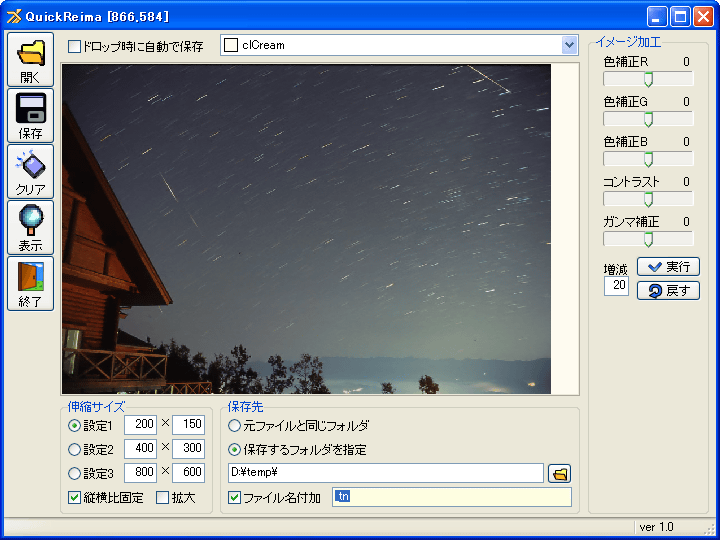
Task: Click the 増減 value field showing 20
Action: (x=616, y=286)
